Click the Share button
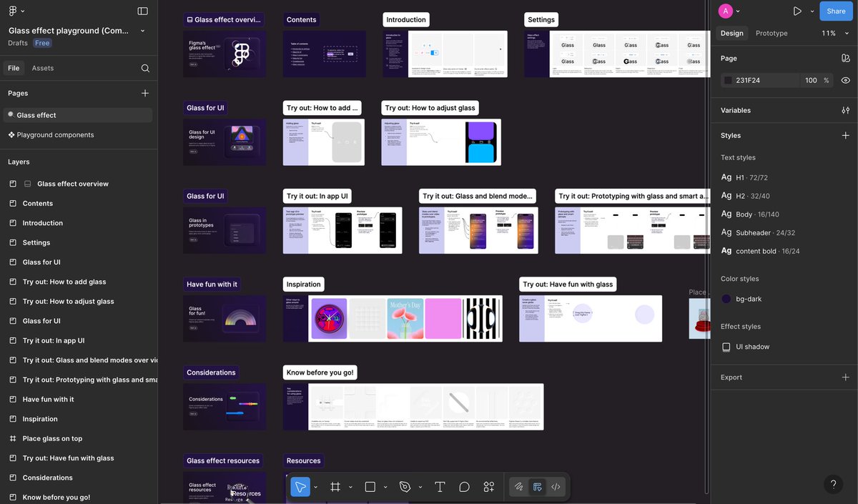The width and height of the screenshot is (858, 504). tap(836, 11)
